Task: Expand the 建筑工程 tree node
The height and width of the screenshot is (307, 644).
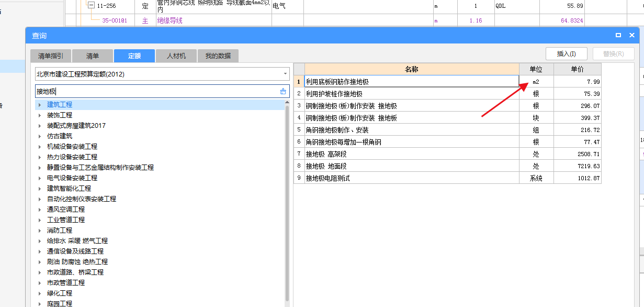Action: coord(39,105)
